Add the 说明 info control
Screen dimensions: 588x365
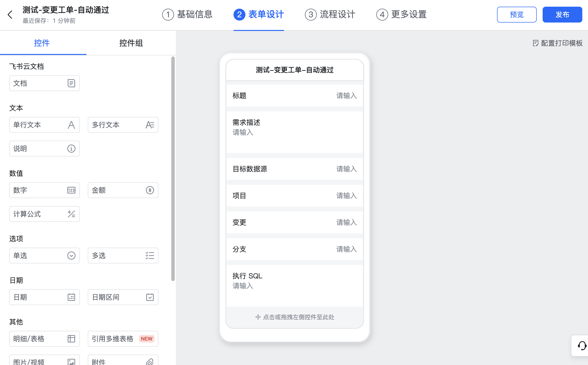(44, 149)
